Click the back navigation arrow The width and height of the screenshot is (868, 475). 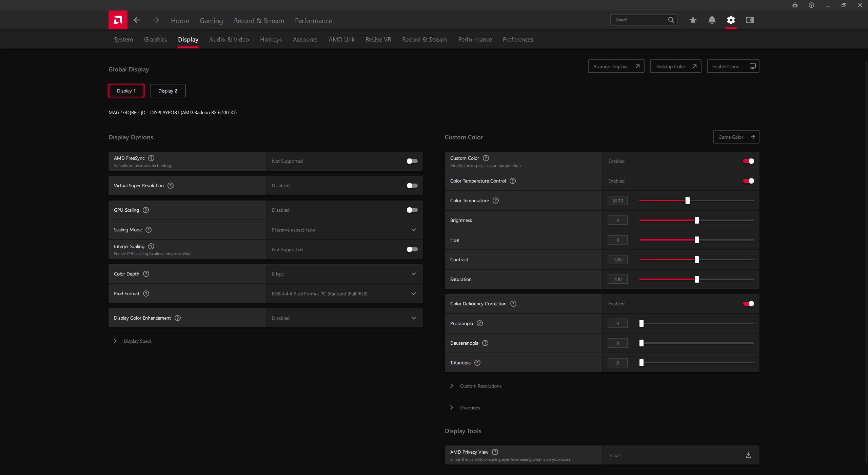[137, 20]
